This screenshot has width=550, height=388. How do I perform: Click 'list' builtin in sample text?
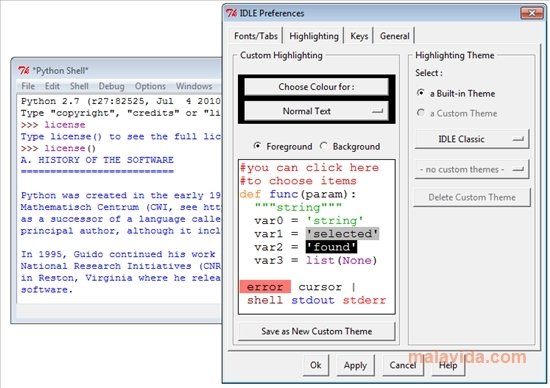click(320, 261)
